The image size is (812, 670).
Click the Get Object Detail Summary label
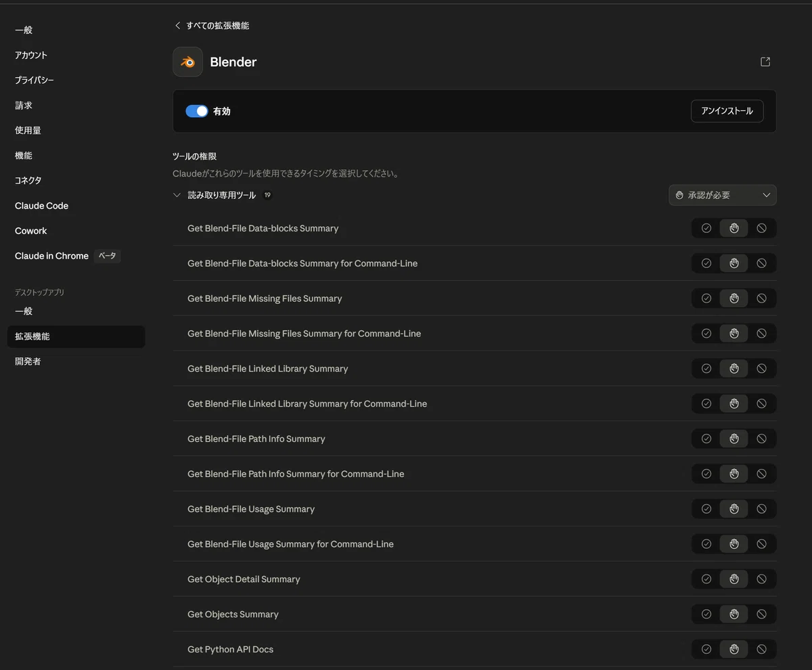244,579
